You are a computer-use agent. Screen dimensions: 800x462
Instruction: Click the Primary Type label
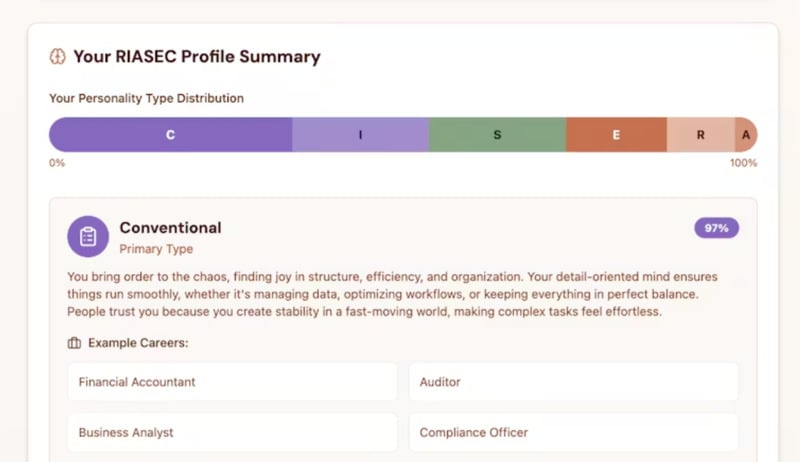click(156, 249)
